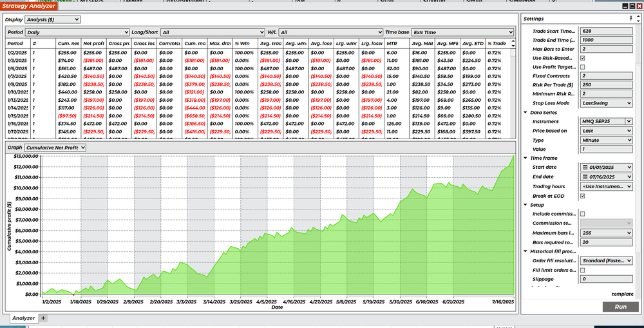Open the data series Type dropdown set to Minute
This screenshot has width=644, height=328.
tap(606, 140)
